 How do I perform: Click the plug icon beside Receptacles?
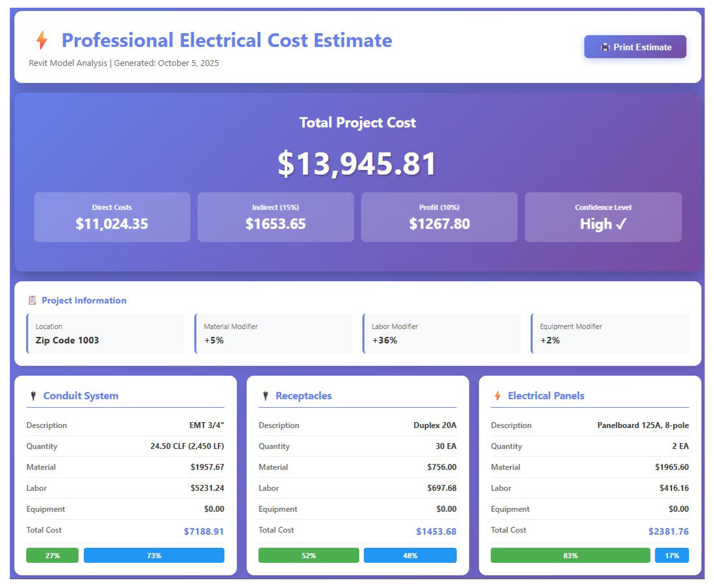coord(265,395)
